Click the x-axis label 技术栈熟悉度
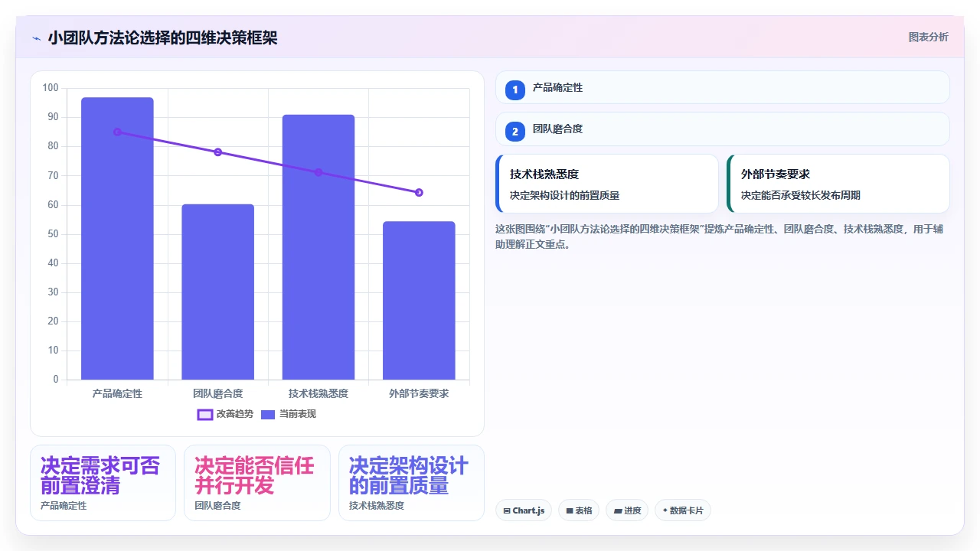This screenshot has height=551, width=980. tap(318, 393)
